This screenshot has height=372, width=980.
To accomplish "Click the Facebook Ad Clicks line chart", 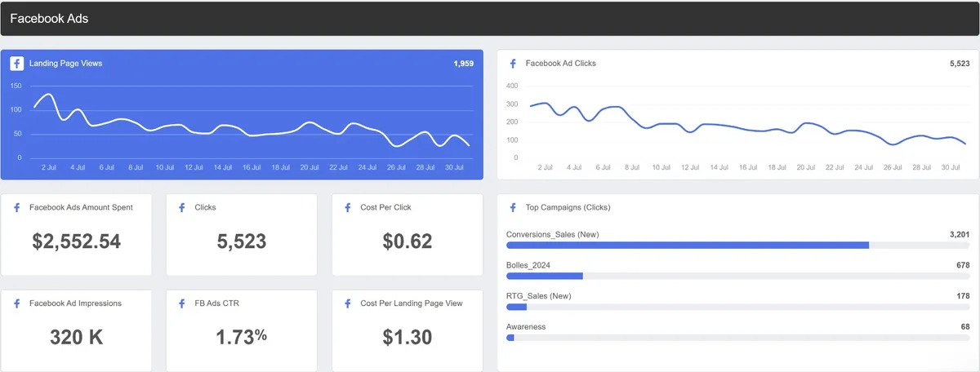I will click(x=747, y=122).
